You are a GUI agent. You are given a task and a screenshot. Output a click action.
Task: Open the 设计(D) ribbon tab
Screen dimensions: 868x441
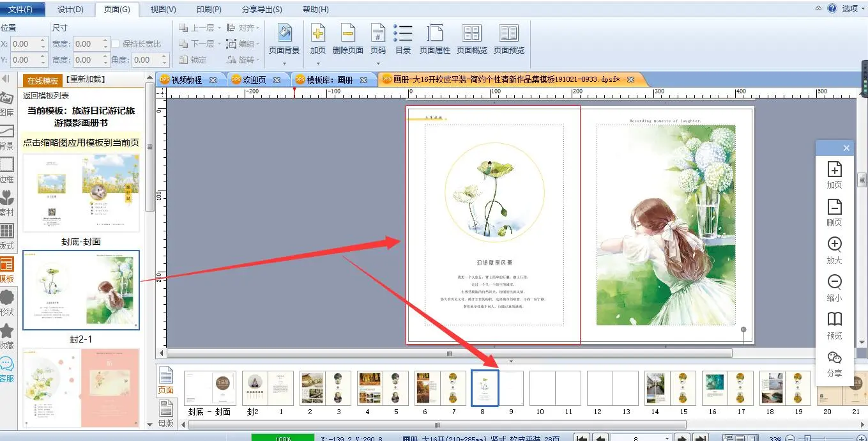(x=70, y=10)
